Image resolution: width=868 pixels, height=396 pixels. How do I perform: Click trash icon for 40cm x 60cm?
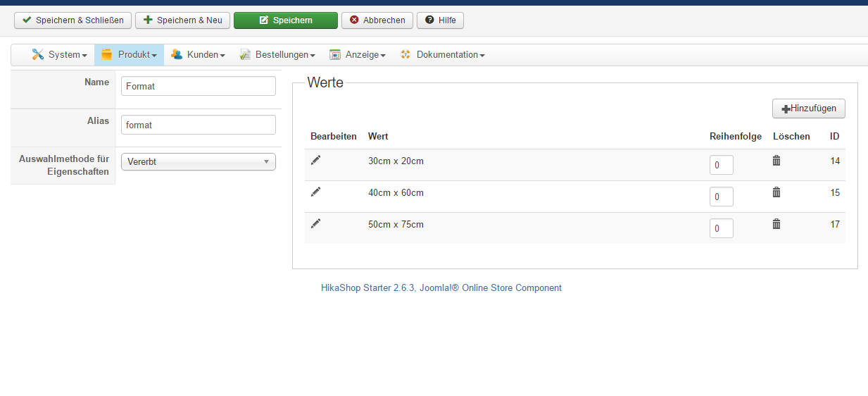(x=776, y=192)
